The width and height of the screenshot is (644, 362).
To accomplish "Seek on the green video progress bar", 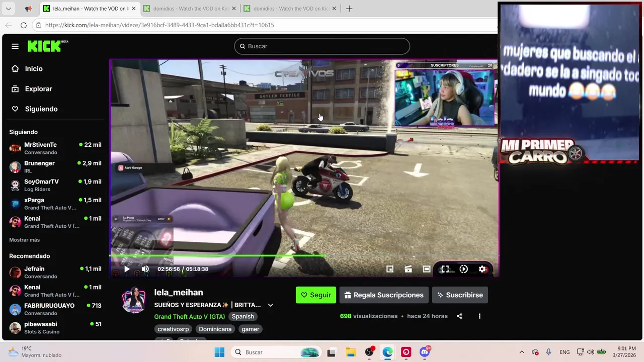I will tap(304, 255).
